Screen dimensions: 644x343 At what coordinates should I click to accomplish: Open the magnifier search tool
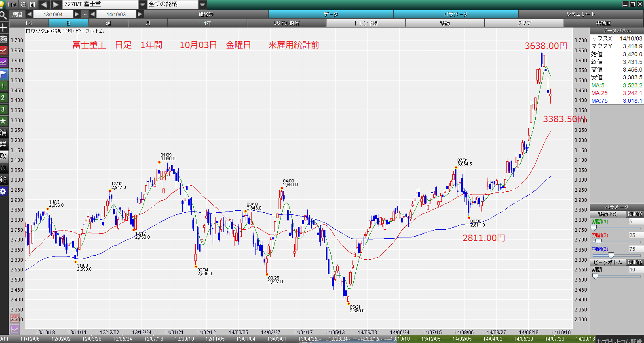(x=4, y=16)
